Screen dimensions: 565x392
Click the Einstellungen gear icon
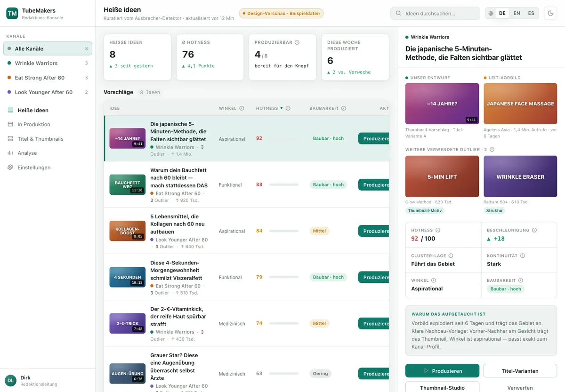[10, 168]
